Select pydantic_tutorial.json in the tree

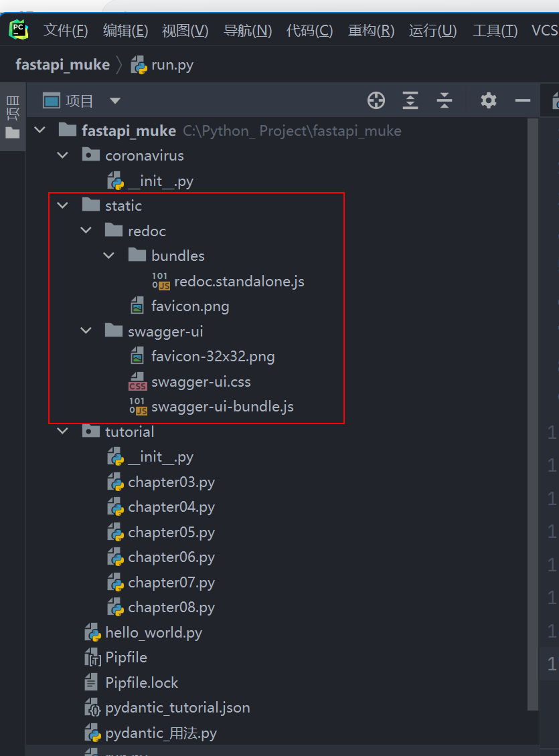click(177, 708)
